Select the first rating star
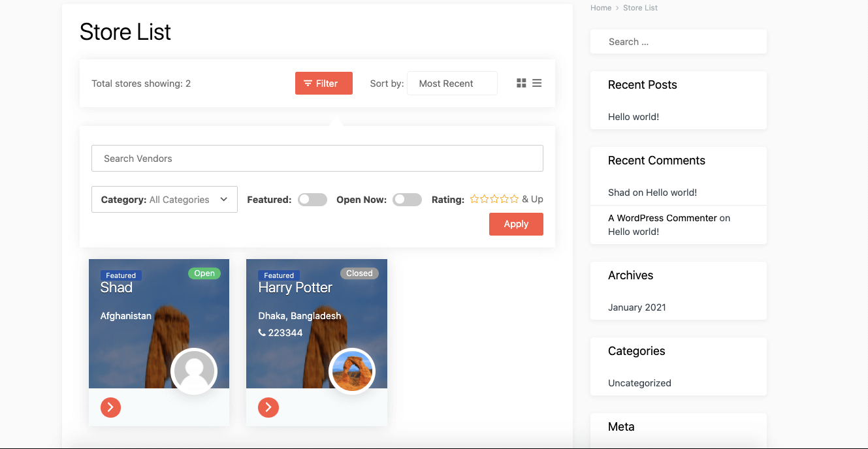868x449 pixels. tap(473, 198)
